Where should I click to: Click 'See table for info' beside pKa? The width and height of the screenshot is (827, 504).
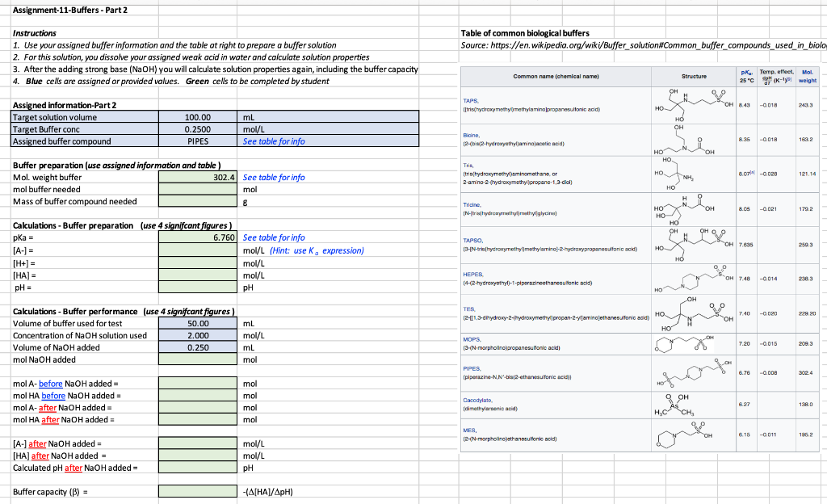[274, 237]
